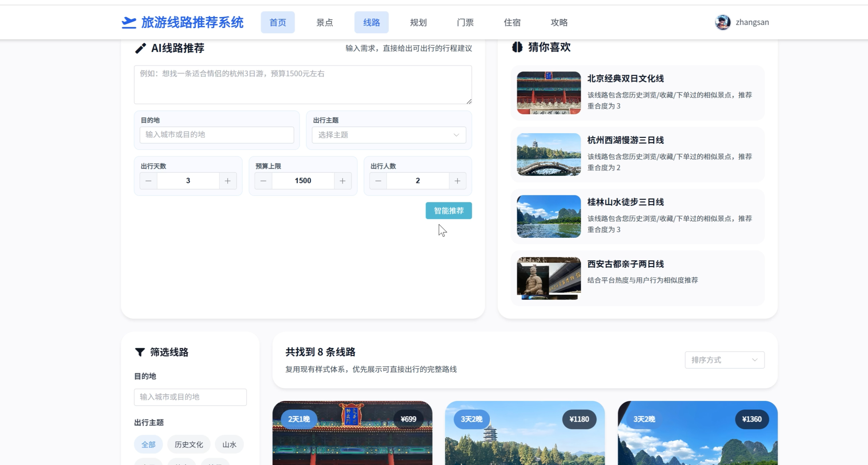Screen dimensions: 868x465
Task: Click the funnel icon beside 筛选线路
Action: click(140, 352)
